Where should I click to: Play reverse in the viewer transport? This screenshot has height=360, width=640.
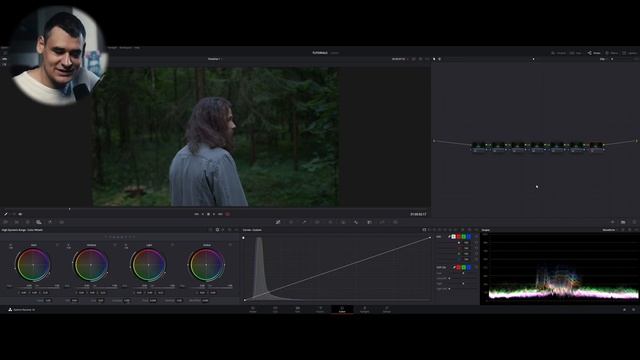pyautogui.click(x=202, y=214)
